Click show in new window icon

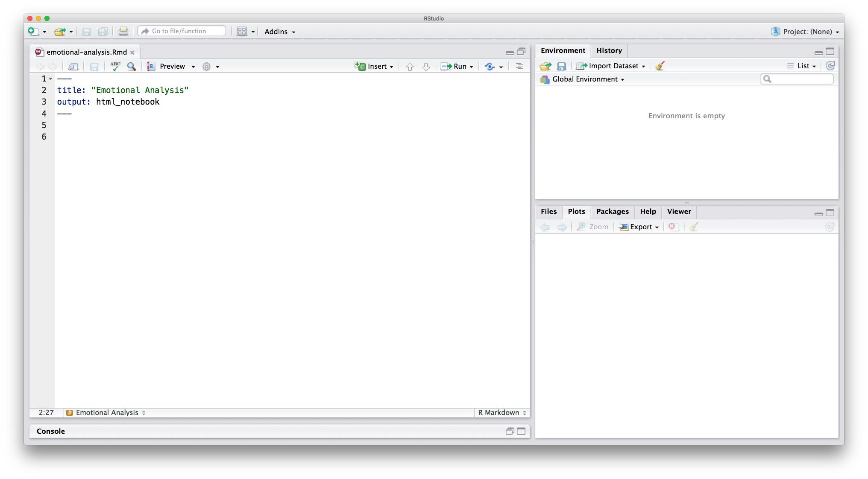(x=73, y=66)
